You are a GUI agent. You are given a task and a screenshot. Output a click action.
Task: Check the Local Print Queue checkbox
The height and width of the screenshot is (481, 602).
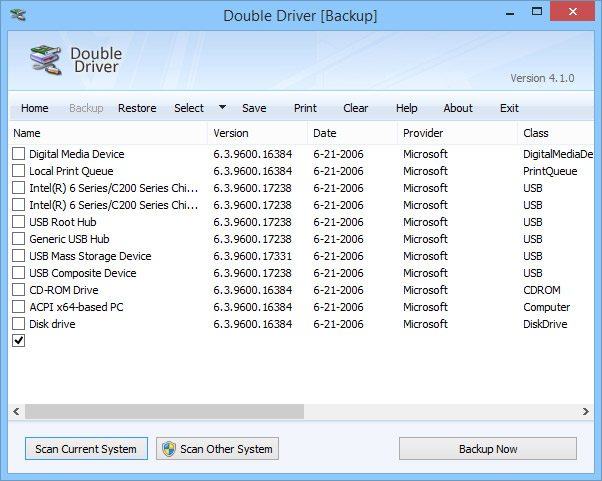point(18,171)
